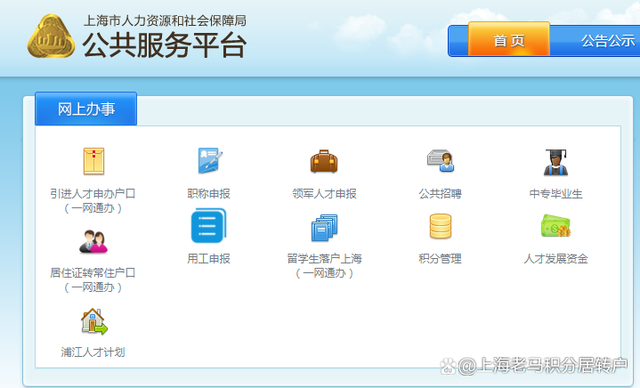This screenshot has width=640, height=388.
Task: Open the gold coins icon for 积分管理
Action: click(440, 226)
